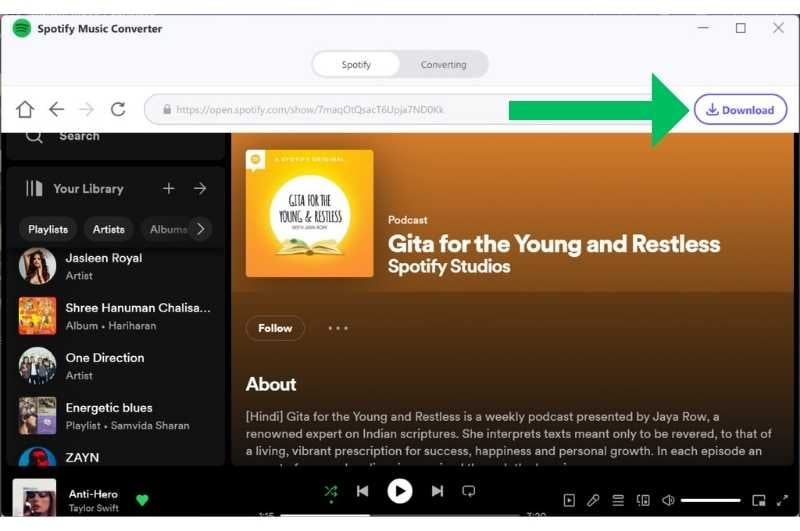Screen dimensions: 800x531
Task: Enter full screen with the expand icon
Action: [x=782, y=500]
